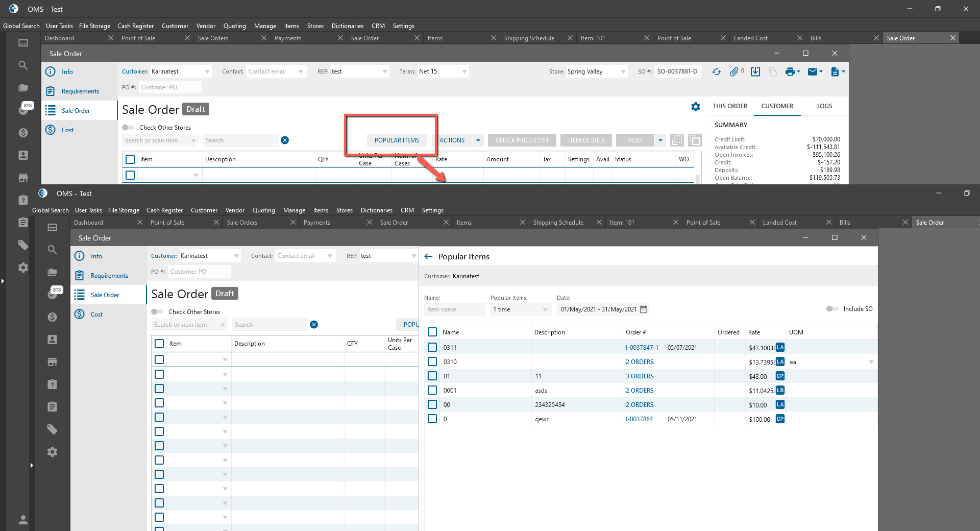Go back using Popular Items arrow

coord(428,256)
